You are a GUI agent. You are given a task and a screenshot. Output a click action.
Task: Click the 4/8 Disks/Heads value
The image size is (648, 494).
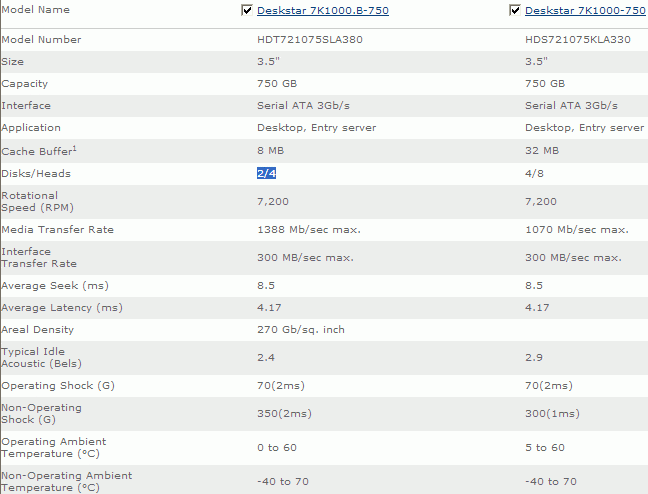pos(534,173)
